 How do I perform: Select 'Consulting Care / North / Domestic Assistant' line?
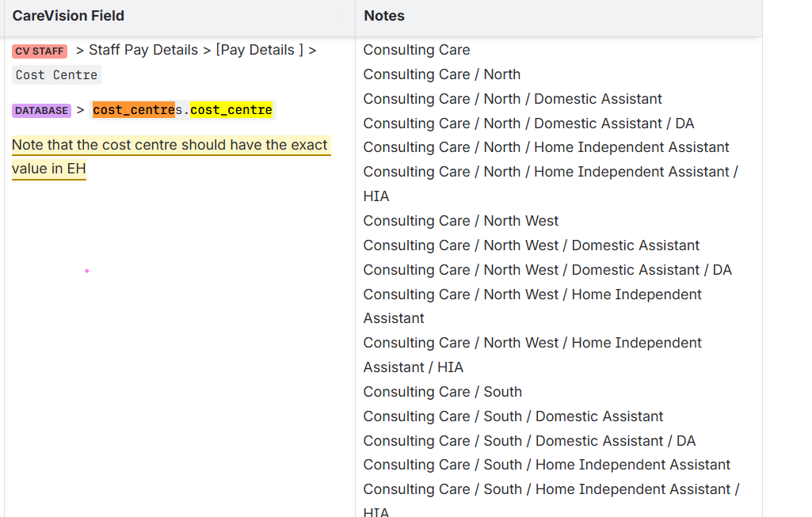pos(513,99)
